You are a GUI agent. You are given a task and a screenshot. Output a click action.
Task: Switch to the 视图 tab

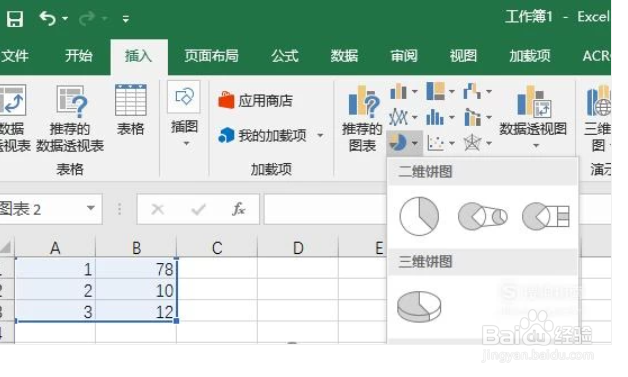pyautogui.click(x=463, y=56)
